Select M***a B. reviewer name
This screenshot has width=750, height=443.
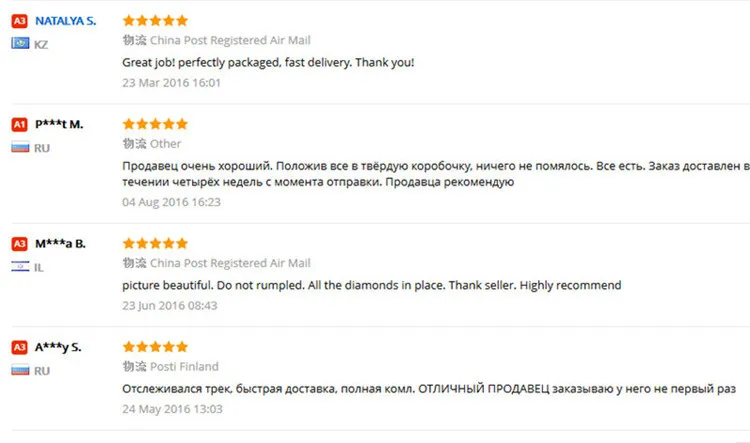tap(60, 244)
